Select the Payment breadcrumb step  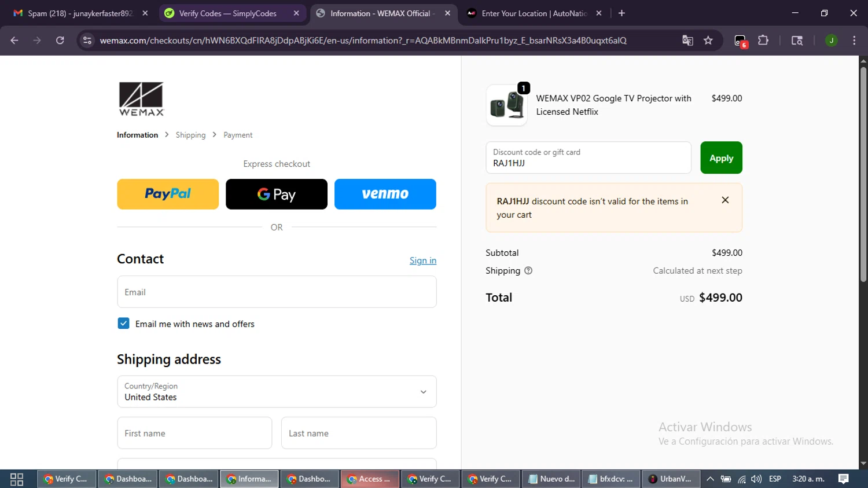[x=238, y=135]
